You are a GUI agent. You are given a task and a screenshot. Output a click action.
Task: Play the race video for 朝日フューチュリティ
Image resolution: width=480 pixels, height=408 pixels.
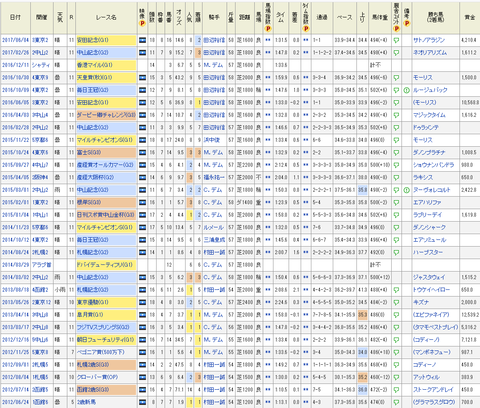(x=142, y=340)
